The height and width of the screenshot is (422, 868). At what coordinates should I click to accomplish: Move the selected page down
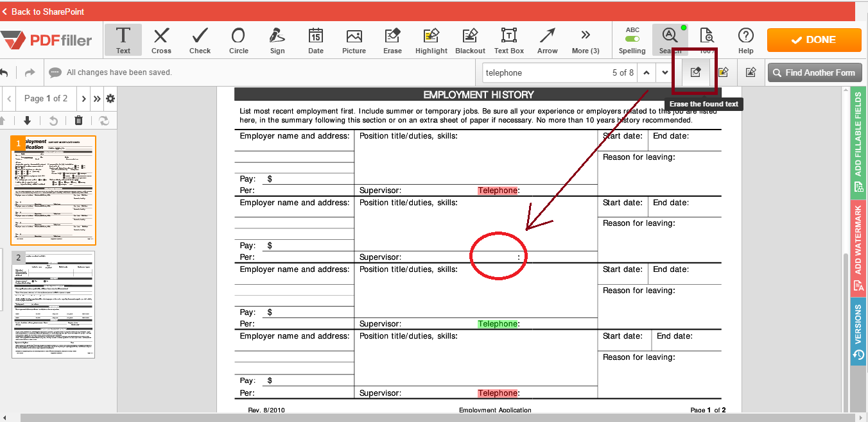(x=27, y=121)
